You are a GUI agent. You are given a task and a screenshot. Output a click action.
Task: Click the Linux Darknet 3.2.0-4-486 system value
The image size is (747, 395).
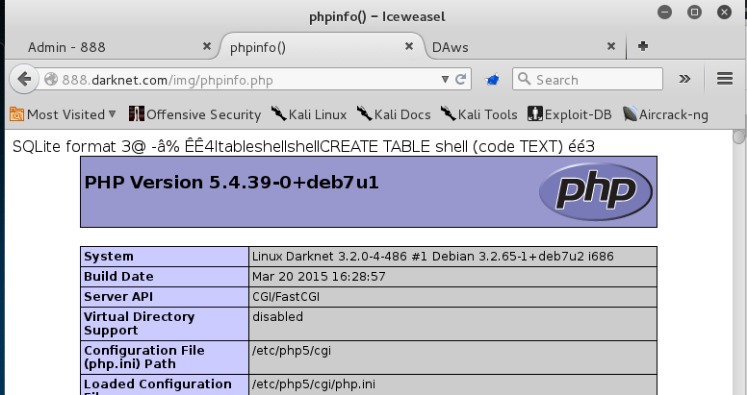point(433,256)
